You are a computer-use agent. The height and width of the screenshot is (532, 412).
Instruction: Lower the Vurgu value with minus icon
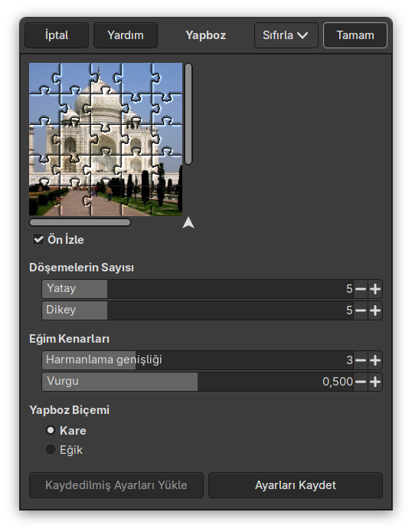click(361, 382)
